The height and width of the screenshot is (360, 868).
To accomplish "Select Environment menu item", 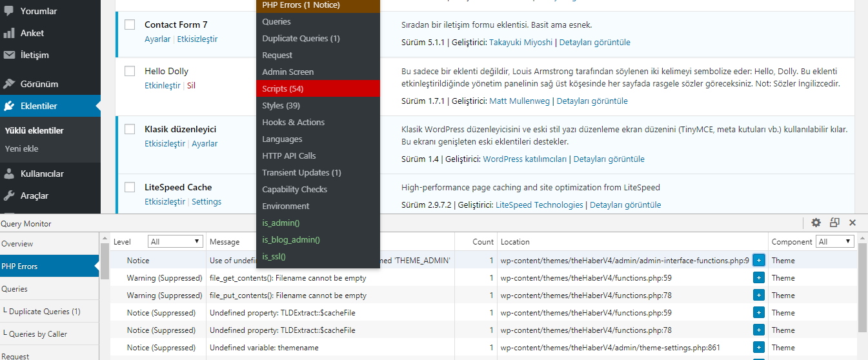I will click(318, 206).
